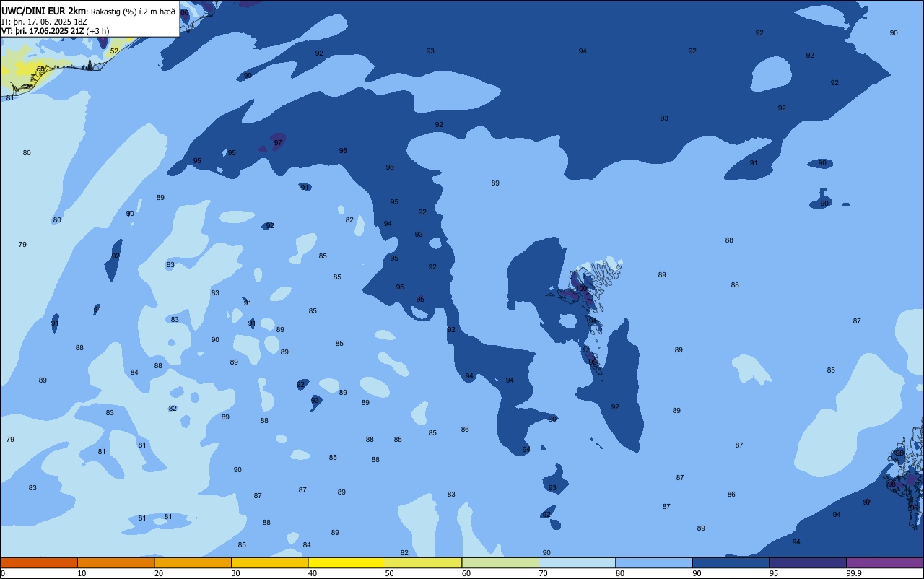Click the '40' legend tick label
924x579 pixels.
tap(313, 573)
